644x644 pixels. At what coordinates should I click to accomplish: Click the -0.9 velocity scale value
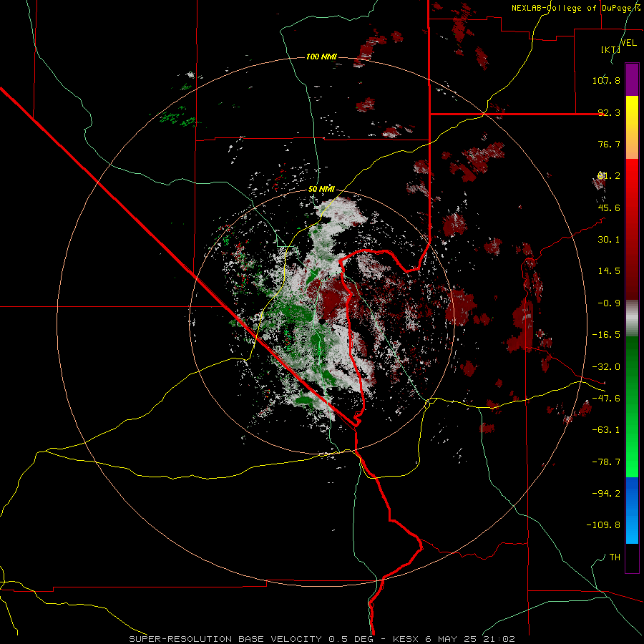click(x=609, y=303)
